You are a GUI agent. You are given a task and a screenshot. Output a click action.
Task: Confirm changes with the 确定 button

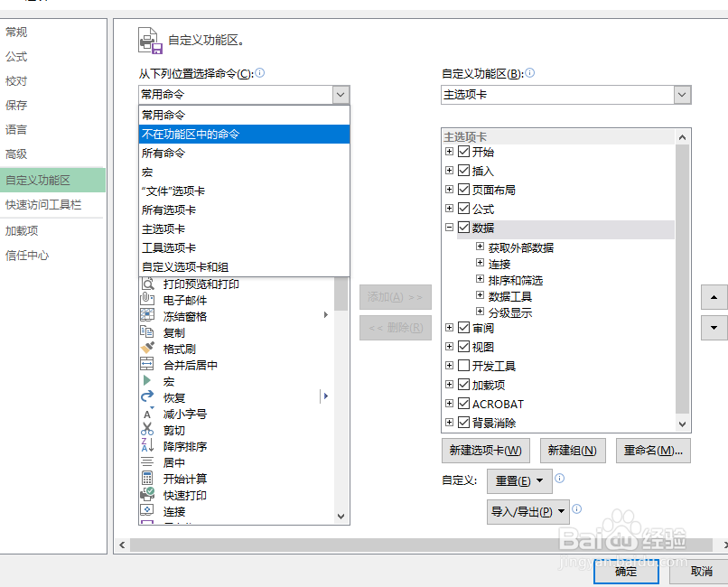coord(626,572)
